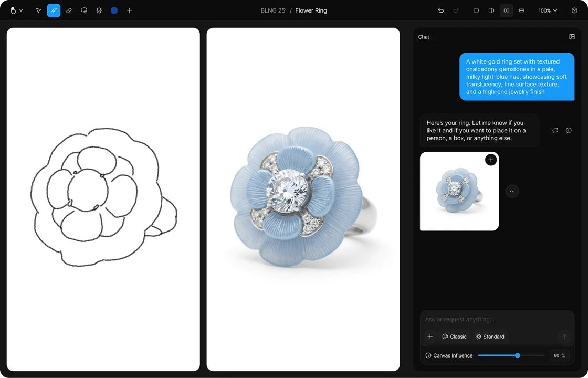Click the Here's your ring reply message

pos(479,131)
